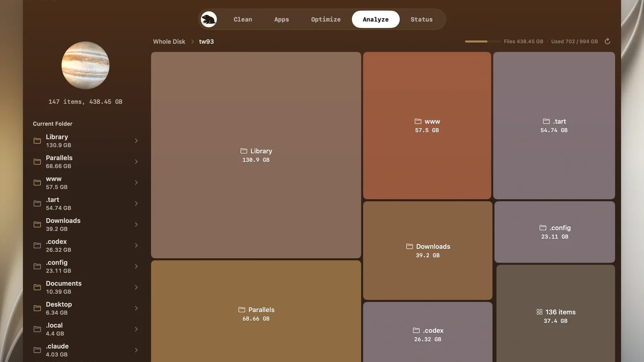Click the Documents folder icon in sidebar

click(37, 287)
